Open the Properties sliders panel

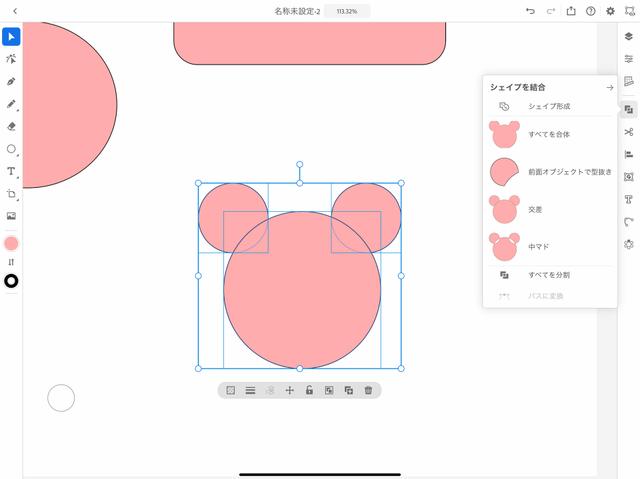click(x=629, y=59)
